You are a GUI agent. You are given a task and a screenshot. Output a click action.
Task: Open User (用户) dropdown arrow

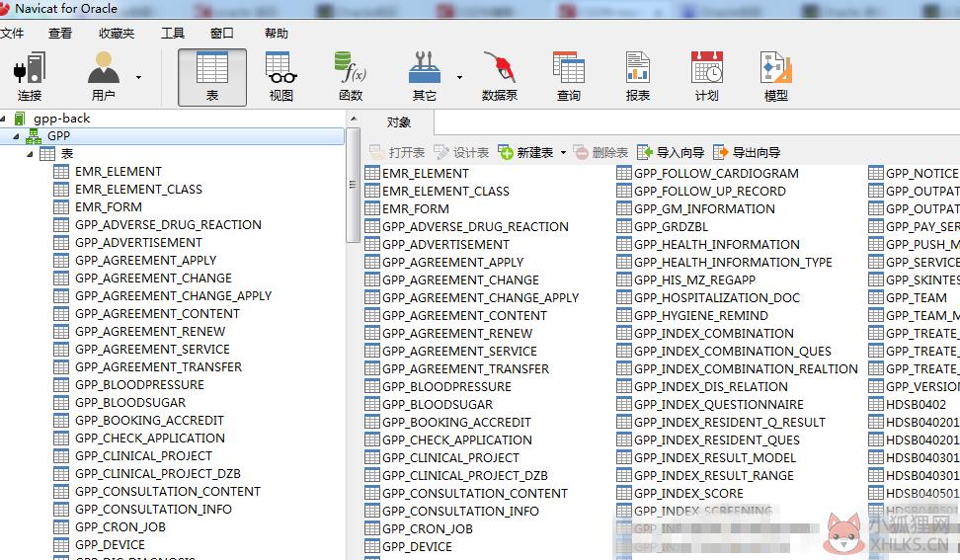138,77
